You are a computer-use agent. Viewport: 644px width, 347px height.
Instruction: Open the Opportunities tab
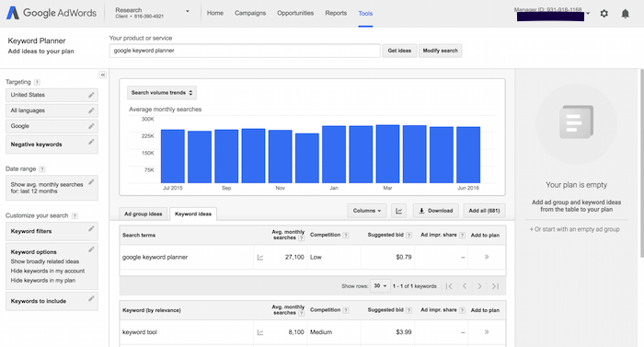[x=295, y=13]
